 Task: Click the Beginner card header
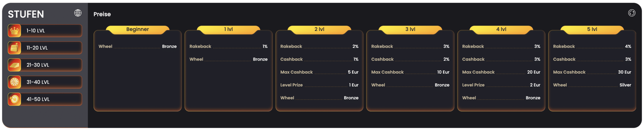(138, 29)
